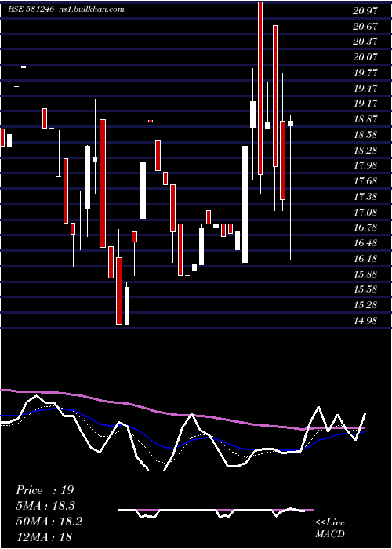Select the 16.18 price axis label

coord(365,259)
